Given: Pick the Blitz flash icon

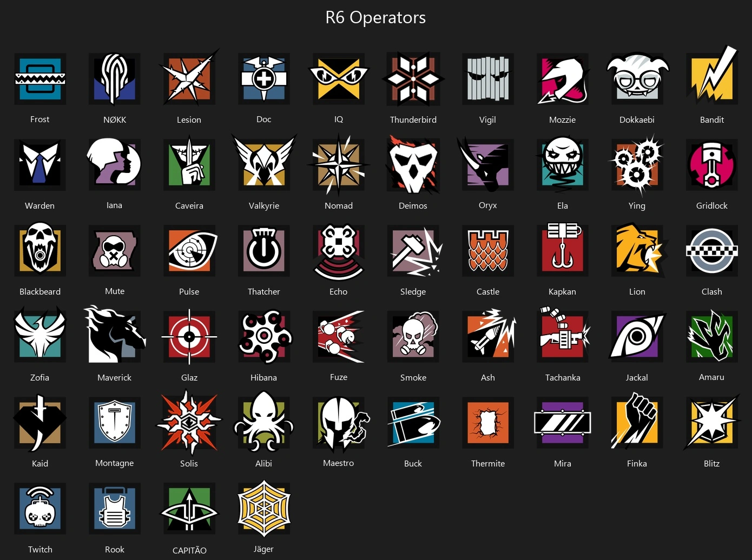Looking at the screenshot, I should tap(712, 422).
